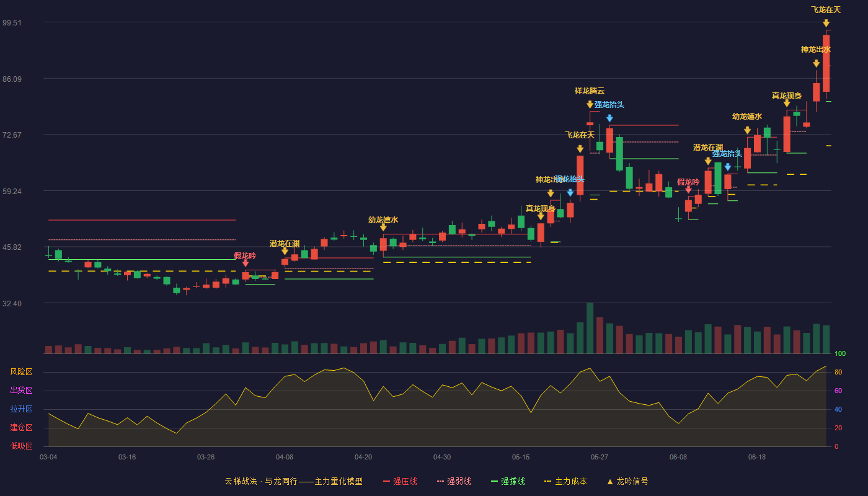Click the 06-18 date axis label

click(x=757, y=457)
